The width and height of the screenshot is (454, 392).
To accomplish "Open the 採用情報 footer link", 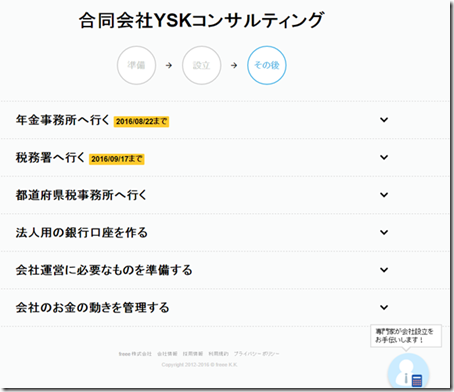I will coord(193,354).
